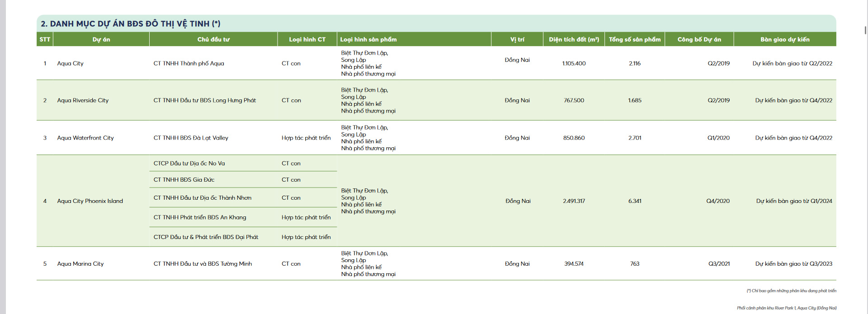
Task: Click the vertical scrollbar thumb at right edge
Action: click(x=865, y=30)
